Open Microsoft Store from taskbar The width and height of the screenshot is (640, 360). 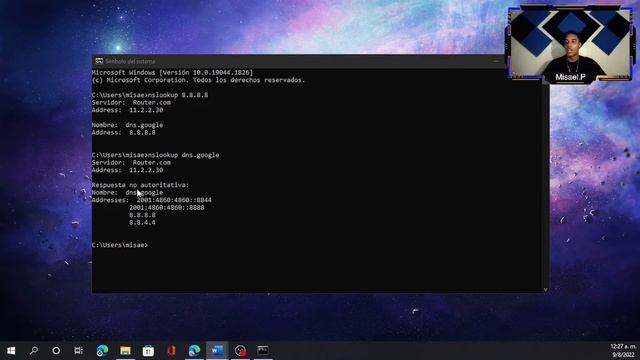click(x=148, y=350)
